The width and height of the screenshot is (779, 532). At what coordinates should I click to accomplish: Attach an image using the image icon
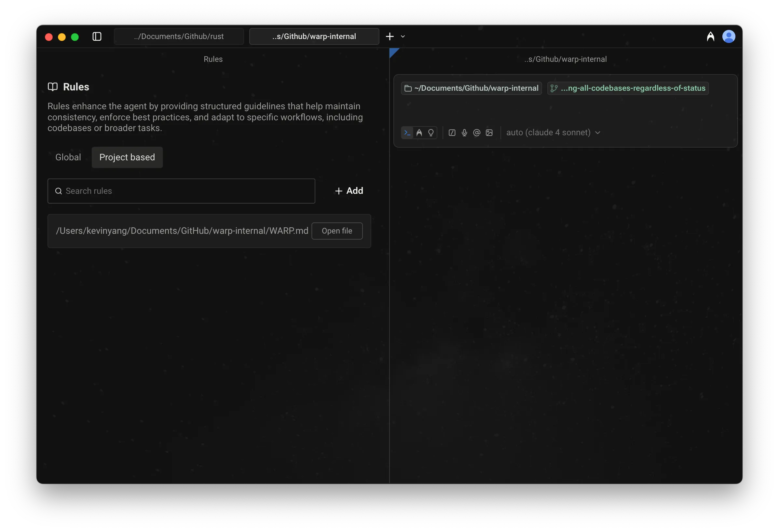tap(489, 133)
